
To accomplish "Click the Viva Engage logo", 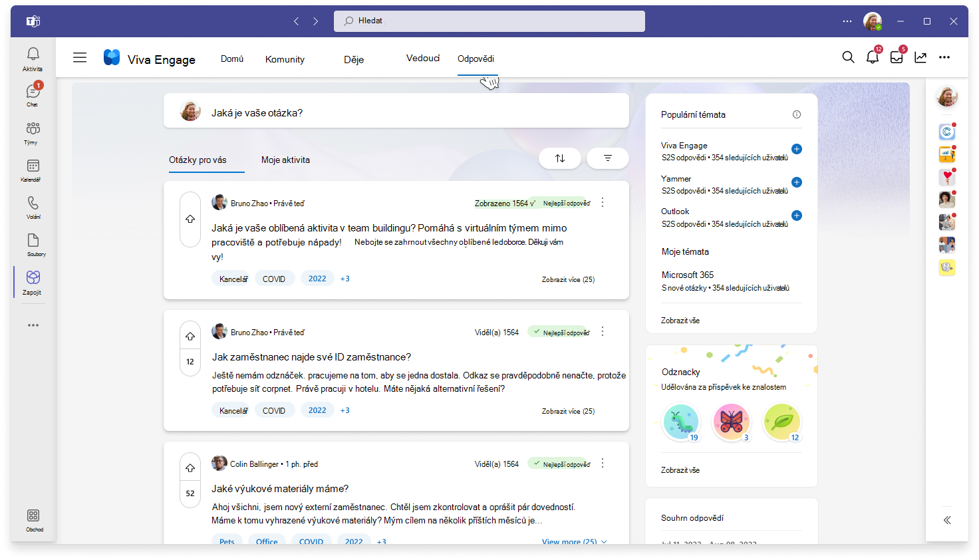I will tap(112, 57).
